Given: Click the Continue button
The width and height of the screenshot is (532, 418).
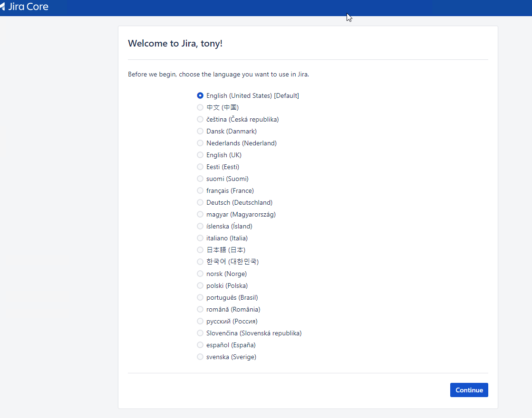Looking at the screenshot, I should coord(469,390).
